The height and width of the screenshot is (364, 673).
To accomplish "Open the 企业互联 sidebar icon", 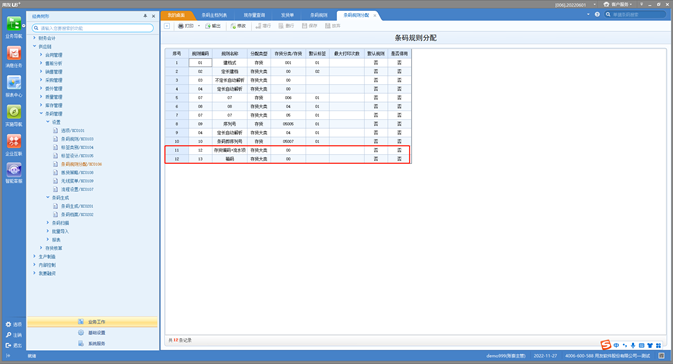I will 14,141.
